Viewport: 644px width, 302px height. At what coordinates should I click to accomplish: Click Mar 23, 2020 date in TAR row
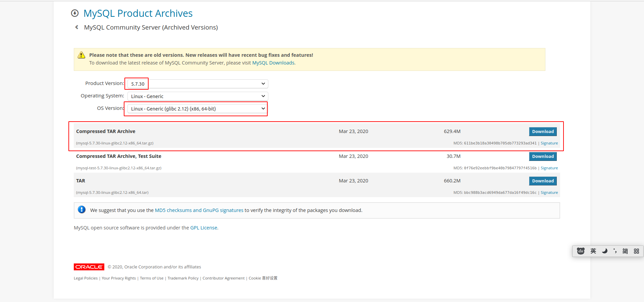(354, 181)
